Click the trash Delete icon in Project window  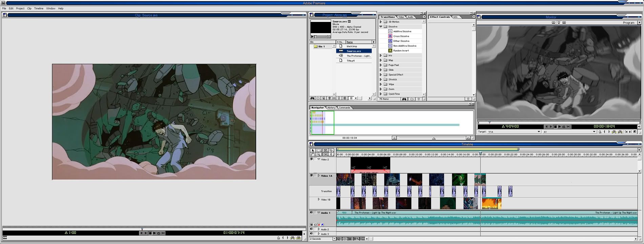tap(329, 98)
